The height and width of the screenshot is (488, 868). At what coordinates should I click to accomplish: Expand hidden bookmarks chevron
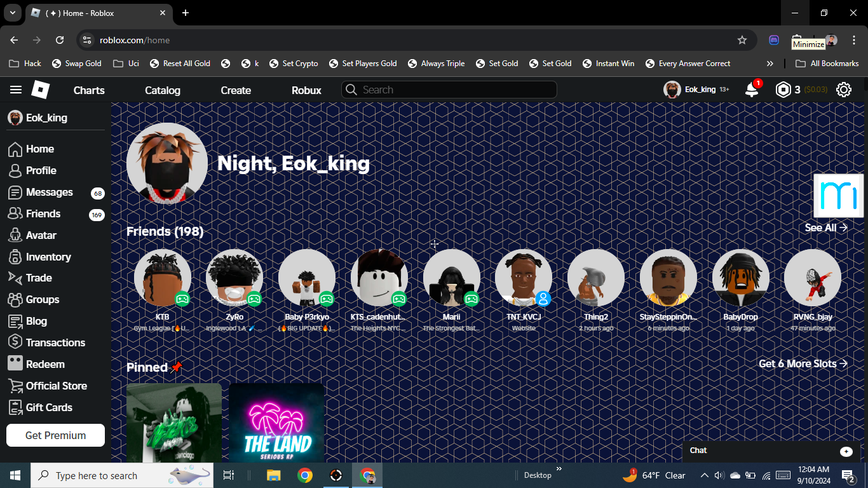[x=770, y=64]
